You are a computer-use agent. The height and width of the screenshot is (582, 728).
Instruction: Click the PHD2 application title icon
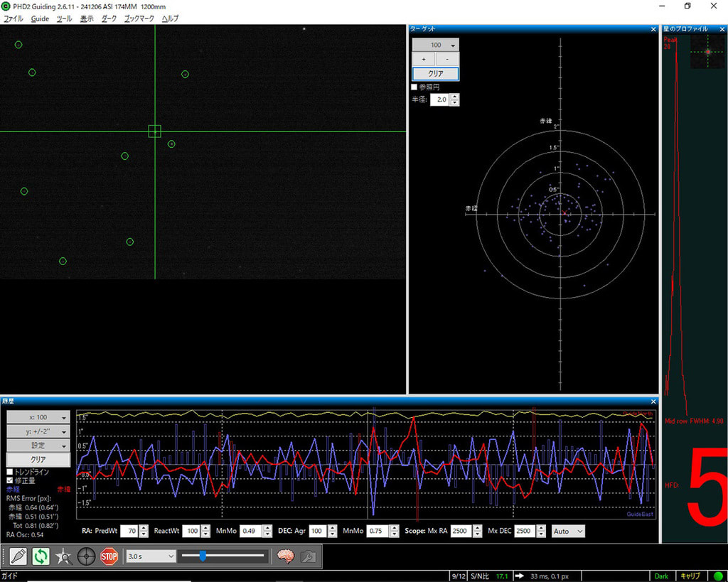click(6, 6)
